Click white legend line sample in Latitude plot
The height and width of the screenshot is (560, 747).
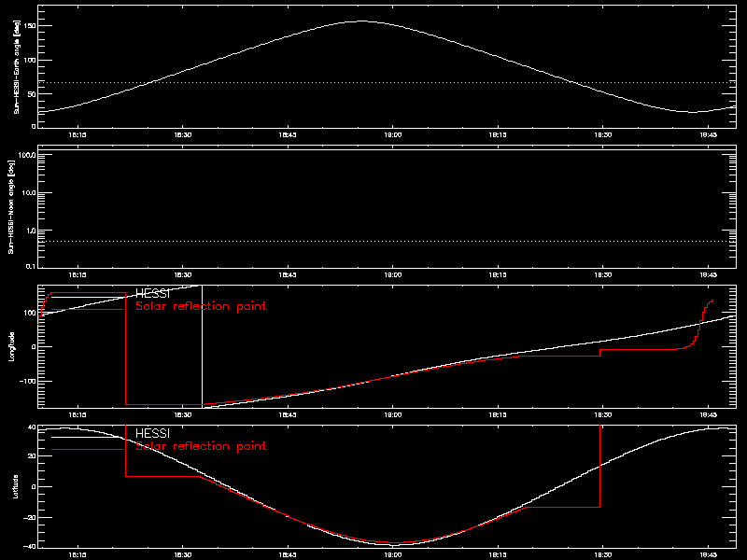(87, 437)
